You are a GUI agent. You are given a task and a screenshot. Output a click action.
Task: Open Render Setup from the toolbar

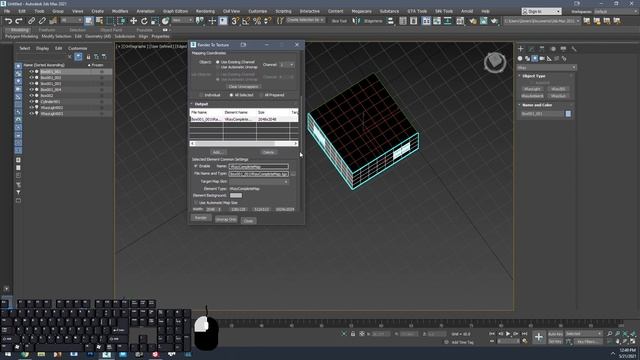pos(473,21)
